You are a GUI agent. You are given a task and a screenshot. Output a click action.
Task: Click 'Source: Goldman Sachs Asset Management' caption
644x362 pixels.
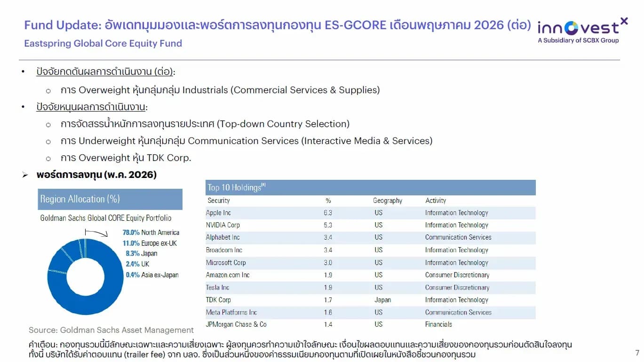click(x=111, y=330)
